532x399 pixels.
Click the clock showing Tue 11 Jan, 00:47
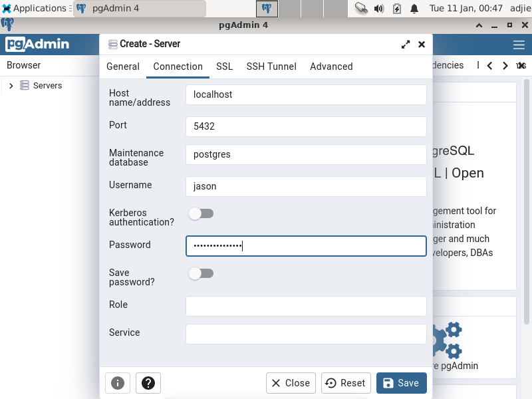point(466,8)
